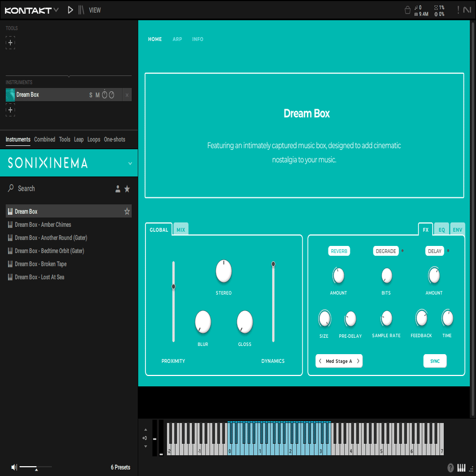Switch to the ARP page tab
Screen dimensions: 476x476
click(x=177, y=39)
